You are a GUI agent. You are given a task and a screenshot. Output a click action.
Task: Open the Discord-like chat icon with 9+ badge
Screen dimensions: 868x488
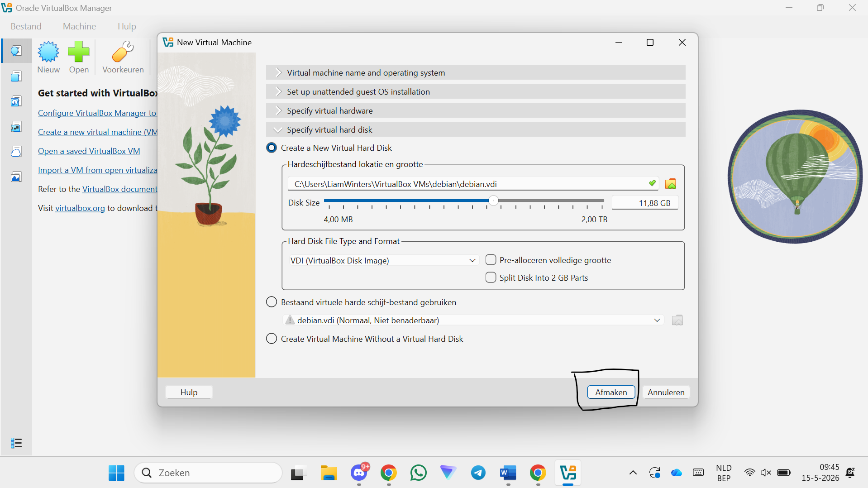[359, 473]
